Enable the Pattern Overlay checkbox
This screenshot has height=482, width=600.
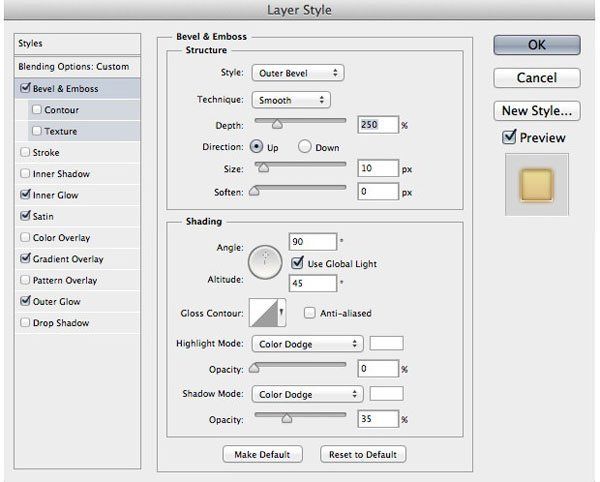click(25, 280)
